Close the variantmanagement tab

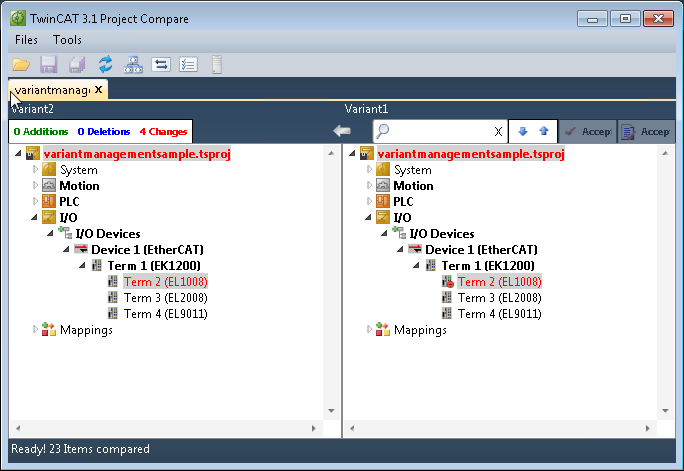(x=98, y=90)
